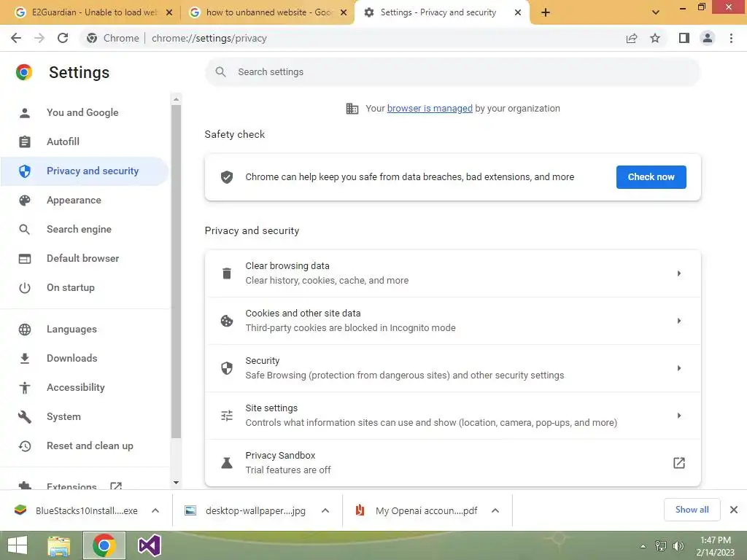Select Privacy and security sidebar item
Image resolution: width=747 pixels, height=560 pixels.
85,171
